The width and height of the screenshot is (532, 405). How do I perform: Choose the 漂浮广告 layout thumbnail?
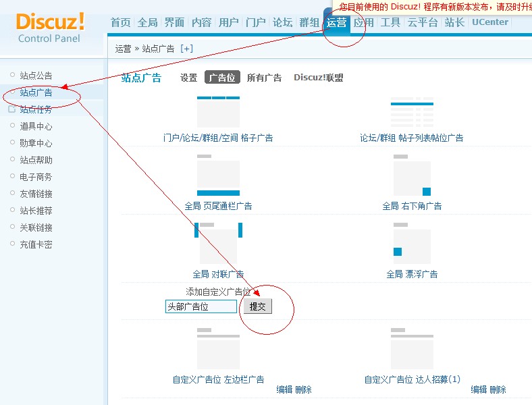coord(412,243)
